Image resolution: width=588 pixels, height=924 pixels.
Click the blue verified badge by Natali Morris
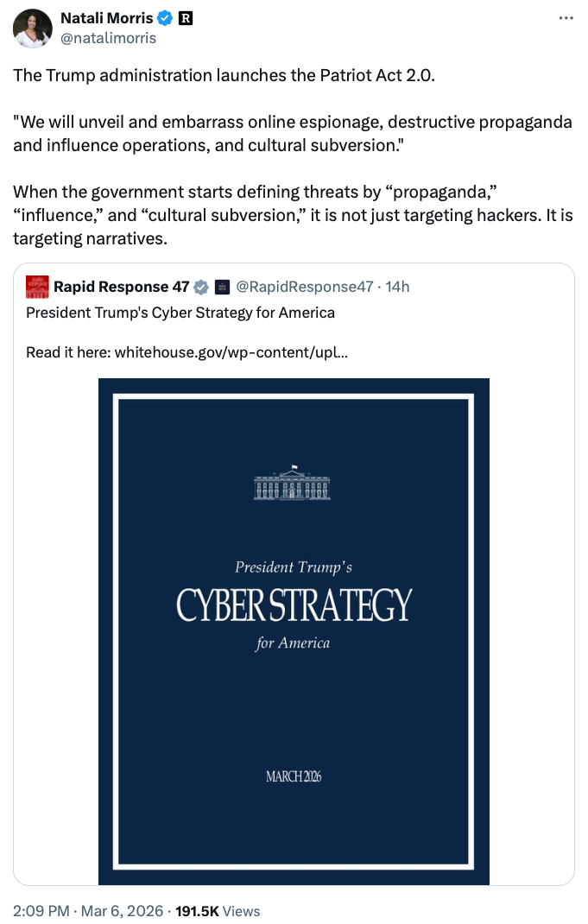pos(165,19)
